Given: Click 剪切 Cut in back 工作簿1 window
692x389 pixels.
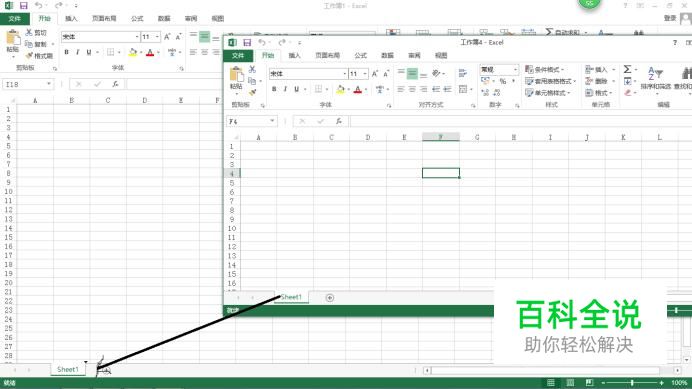Looking at the screenshot, I should click(x=36, y=33).
